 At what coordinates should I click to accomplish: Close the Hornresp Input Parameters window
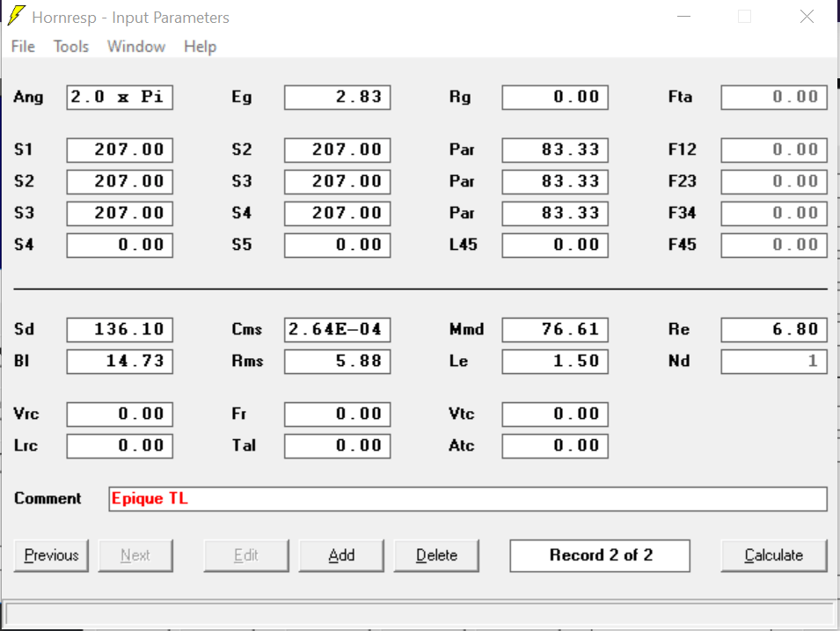point(807,17)
